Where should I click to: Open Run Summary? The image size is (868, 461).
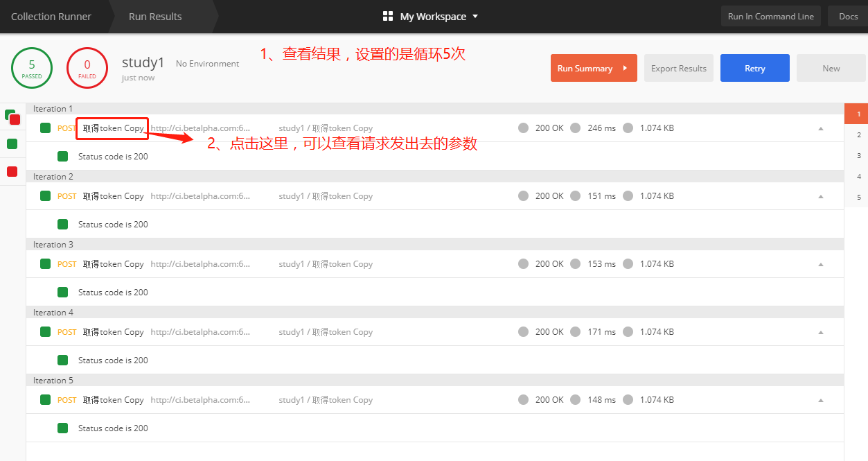point(593,68)
